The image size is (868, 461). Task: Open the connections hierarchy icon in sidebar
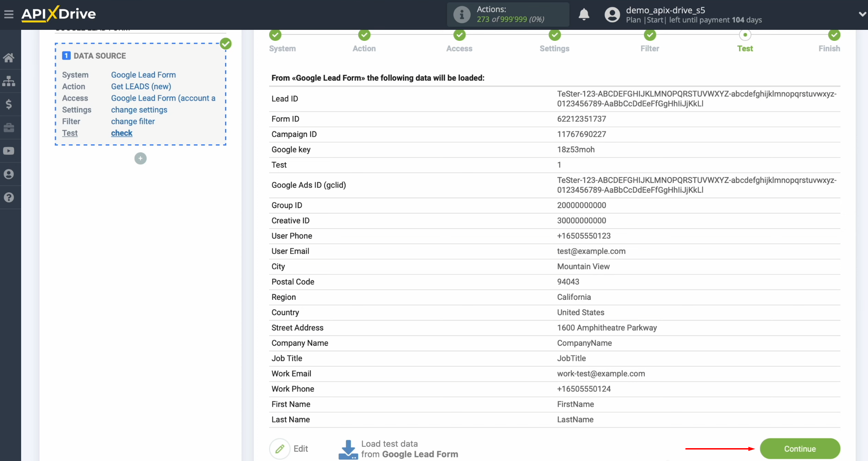coord(9,81)
